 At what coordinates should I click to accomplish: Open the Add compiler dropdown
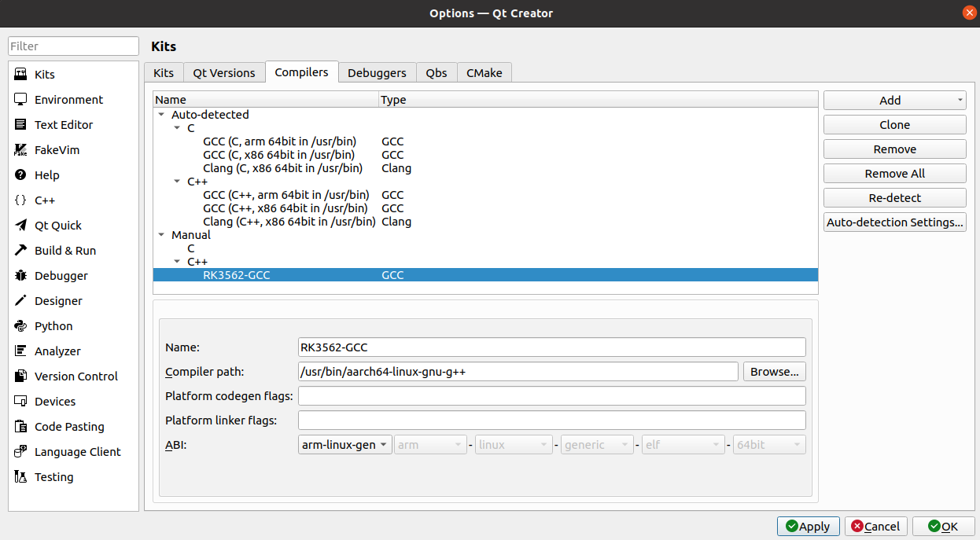[x=895, y=100]
